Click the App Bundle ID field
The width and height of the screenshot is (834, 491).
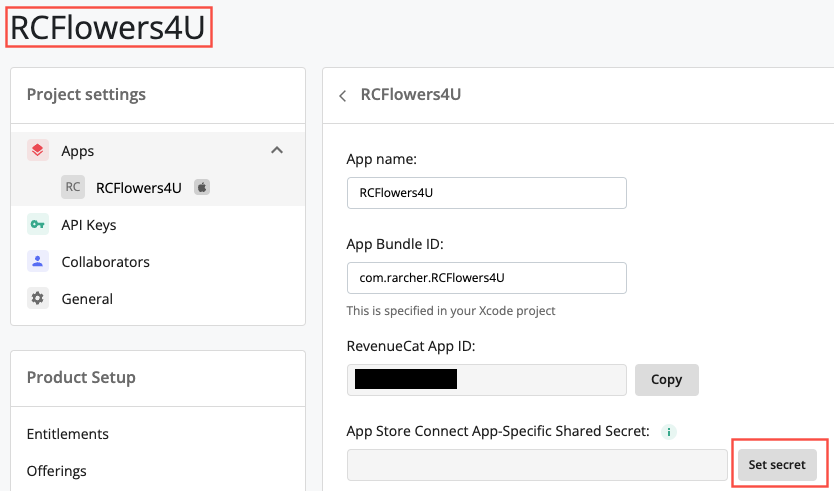coord(487,278)
